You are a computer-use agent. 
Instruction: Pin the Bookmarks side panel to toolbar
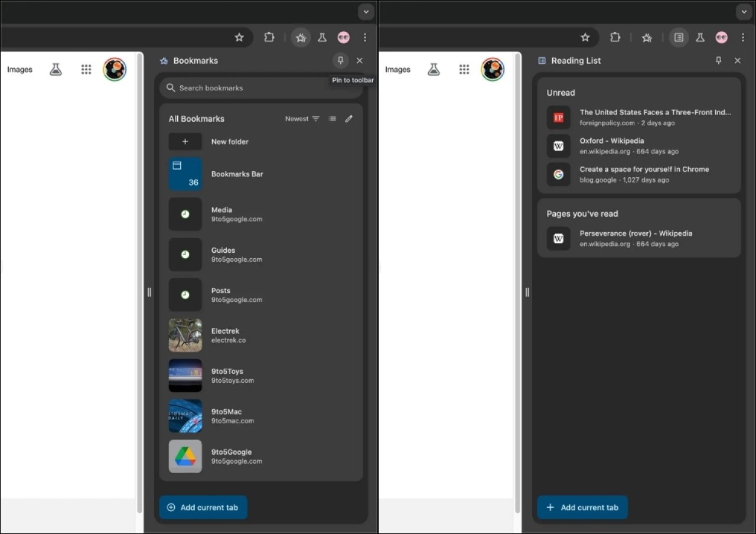tap(340, 60)
